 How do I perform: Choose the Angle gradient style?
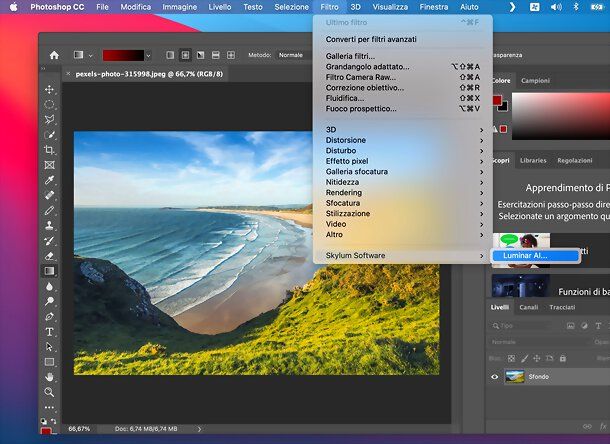200,55
